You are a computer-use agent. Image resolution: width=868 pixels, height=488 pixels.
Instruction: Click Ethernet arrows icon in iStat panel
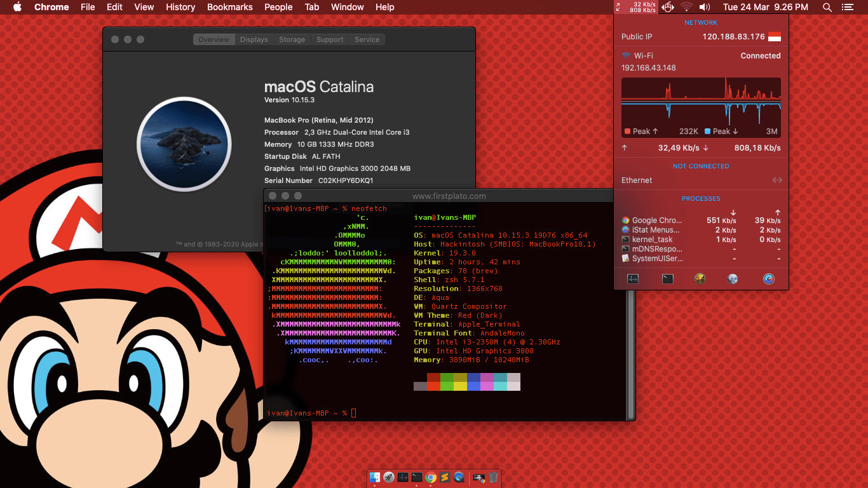[776, 180]
